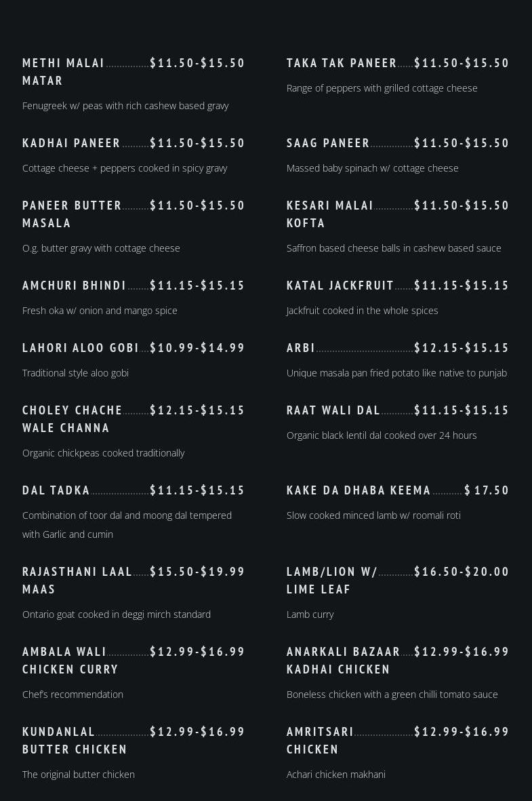Click the Lamb/Lion w/ Lime Leaf title
Image resolution: width=532 pixels, height=801 pixels.
pyautogui.click(x=332, y=581)
